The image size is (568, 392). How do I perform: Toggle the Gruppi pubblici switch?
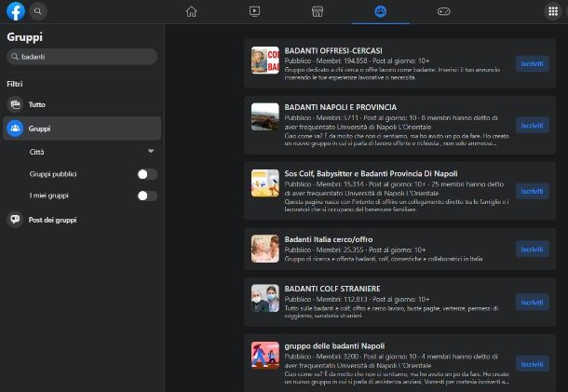coord(147,174)
